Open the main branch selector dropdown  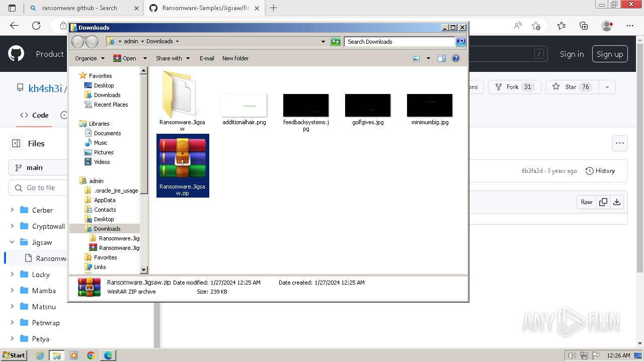38,167
